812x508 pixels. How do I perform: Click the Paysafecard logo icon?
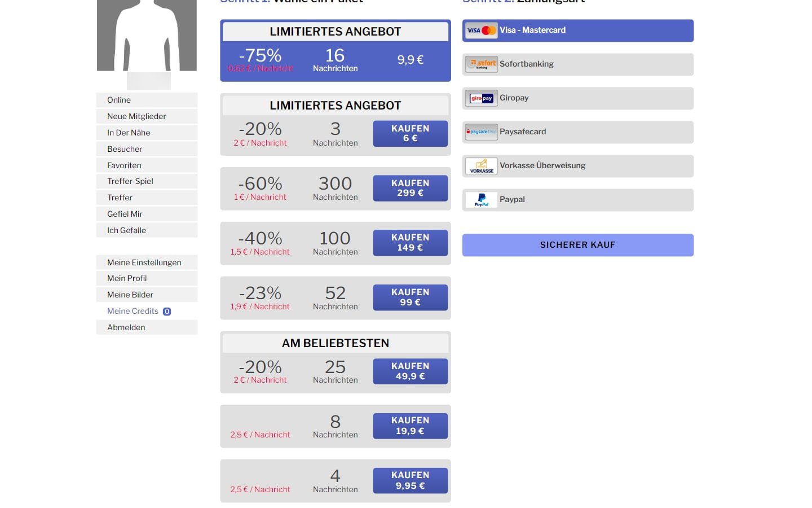(481, 132)
